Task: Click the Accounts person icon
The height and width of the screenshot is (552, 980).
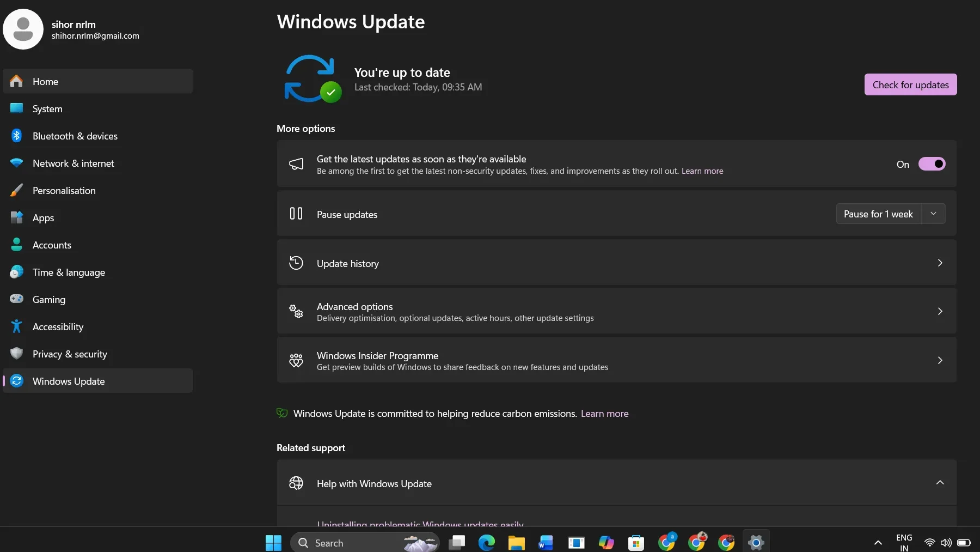Action: coord(17,245)
